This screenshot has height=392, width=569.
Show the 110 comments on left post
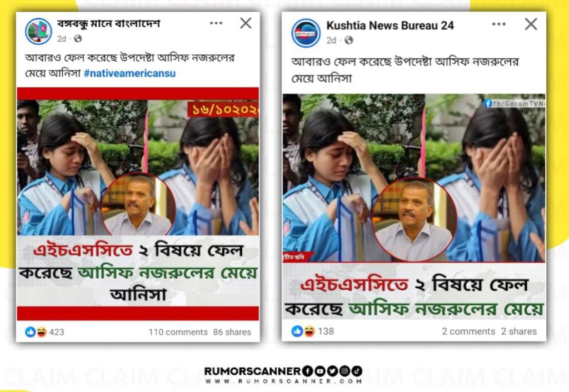178,332
